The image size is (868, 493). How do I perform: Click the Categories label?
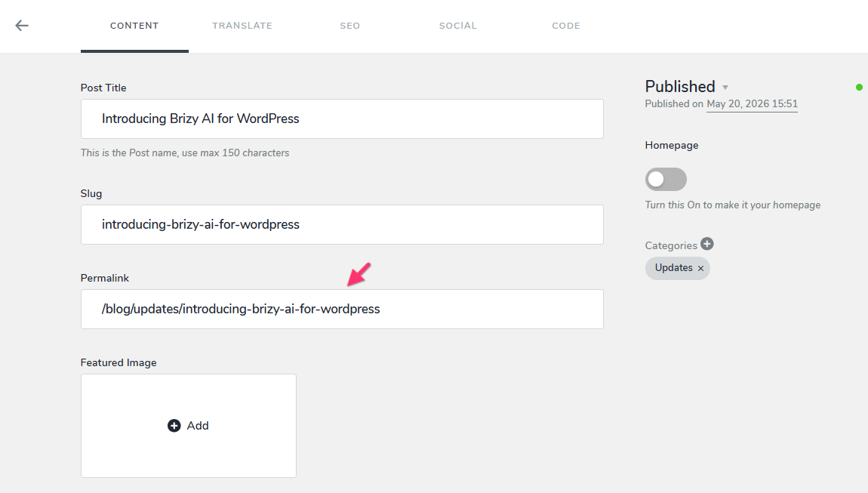(671, 245)
